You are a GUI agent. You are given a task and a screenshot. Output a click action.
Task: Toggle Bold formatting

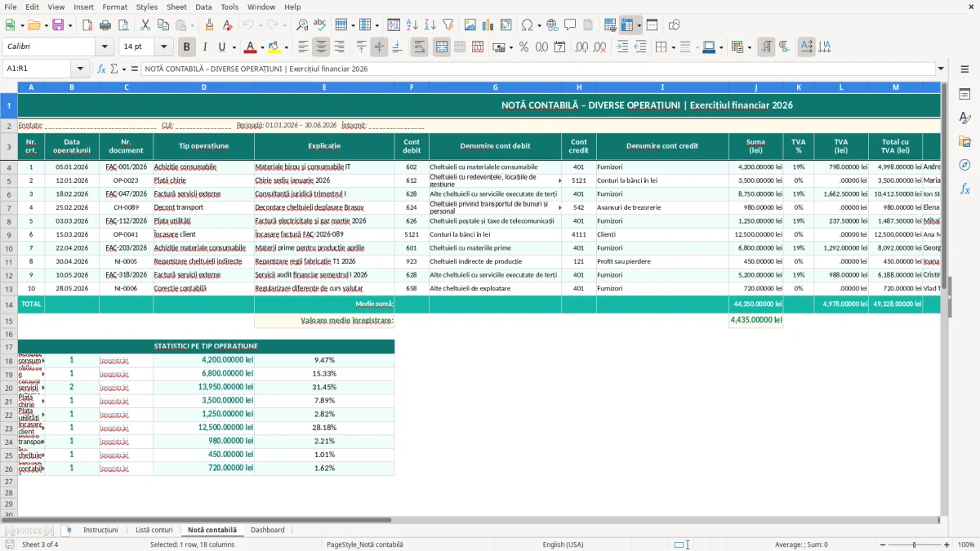186,47
